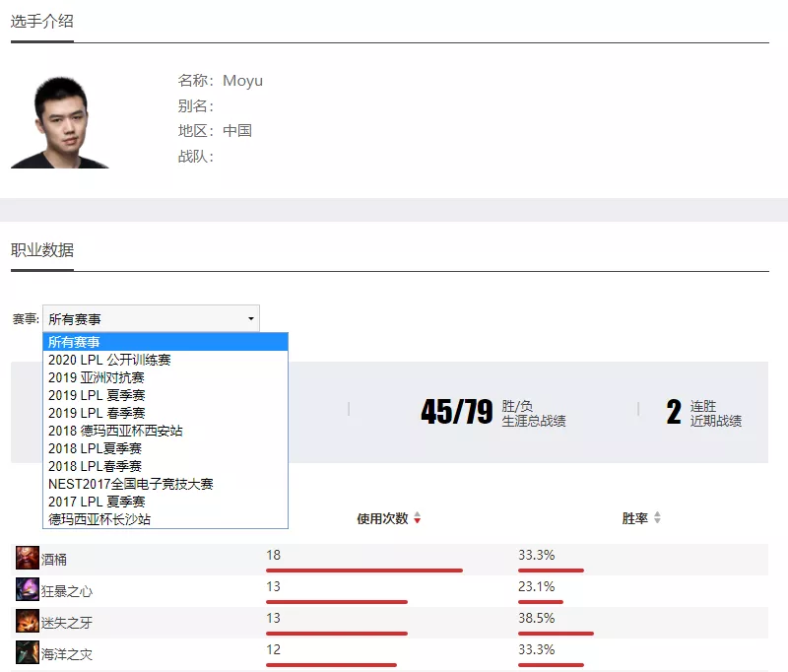
Task: Click the 海洋之灾 champion icon
Action: tap(28, 652)
